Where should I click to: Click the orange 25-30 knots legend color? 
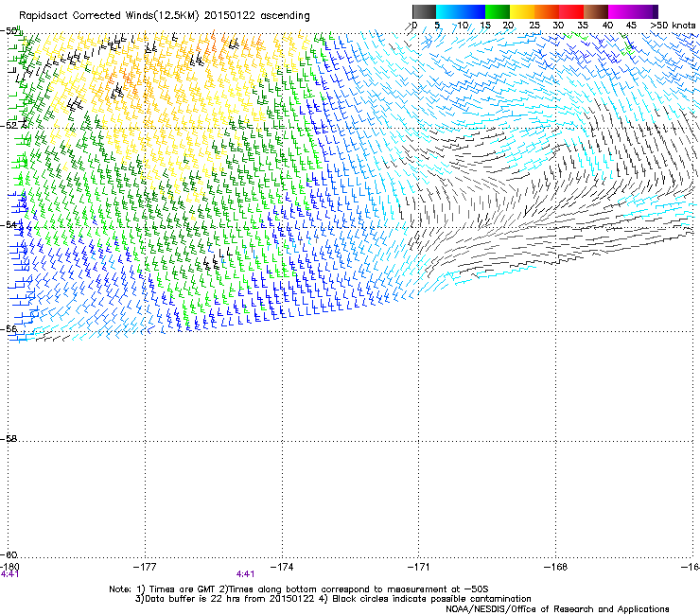[547, 11]
